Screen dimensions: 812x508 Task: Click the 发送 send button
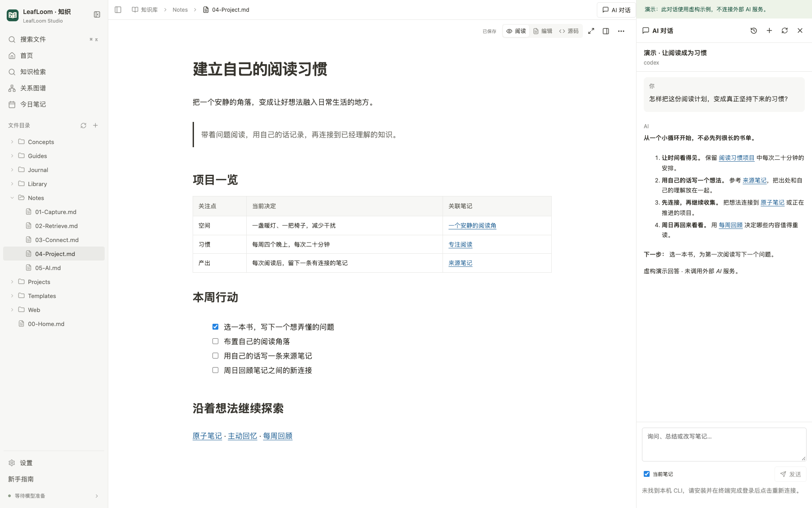pos(790,474)
